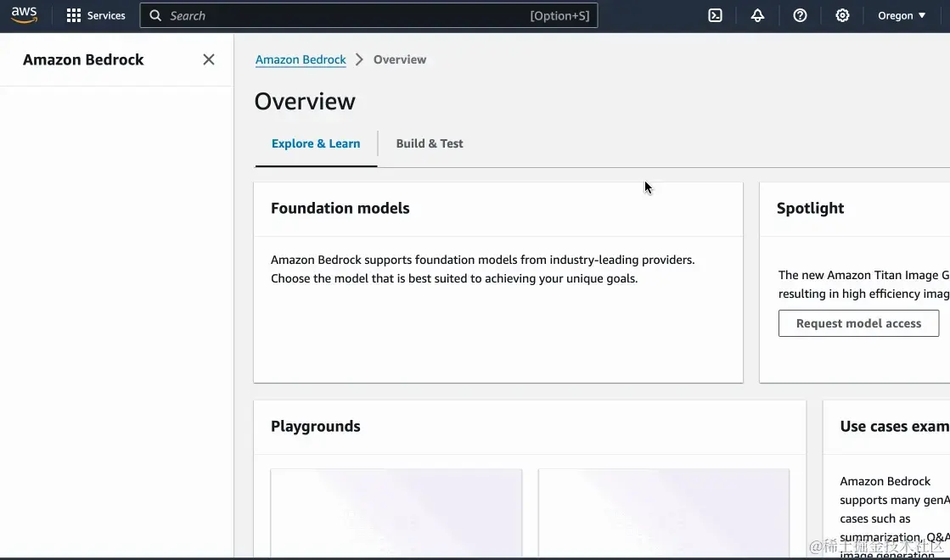Viewport: 950px width, 560px height.
Task: Select the Explore & Learn tab
Action: (316, 143)
